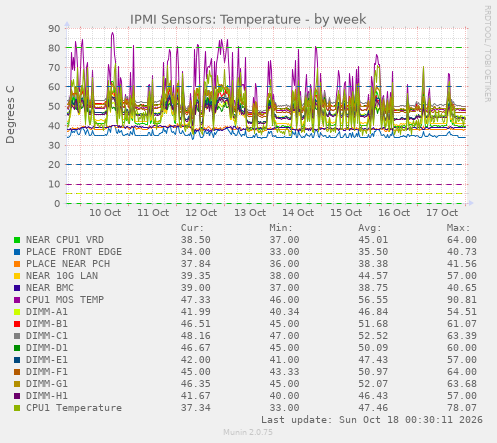
Task: Click NEAR BMC average value 38.75
Action: pyautogui.click(x=373, y=288)
